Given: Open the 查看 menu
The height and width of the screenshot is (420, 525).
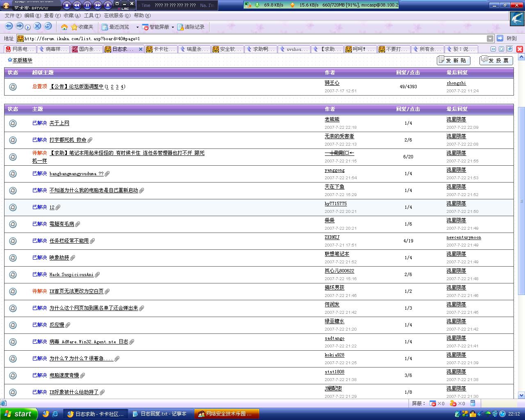Looking at the screenshot, I should click(x=52, y=16).
